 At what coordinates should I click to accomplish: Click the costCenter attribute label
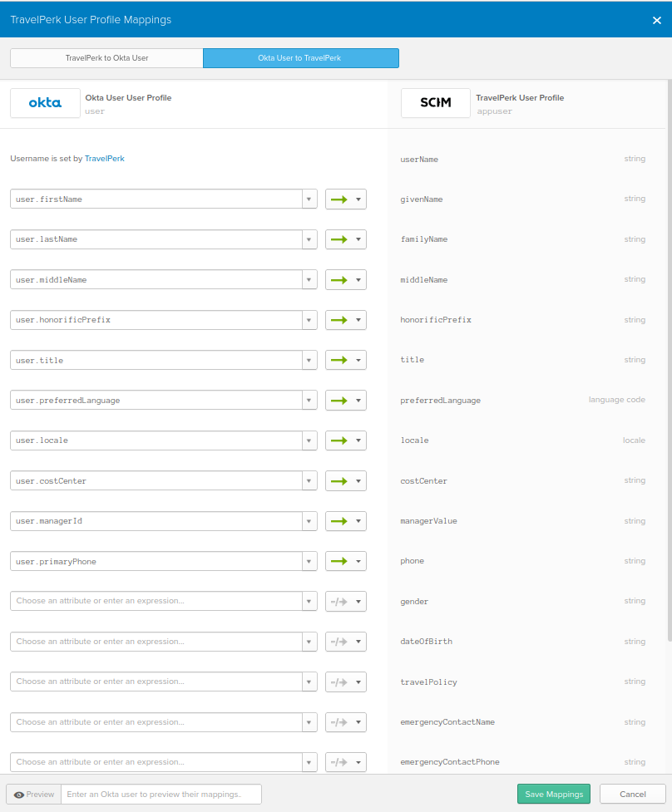[x=423, y=481]
